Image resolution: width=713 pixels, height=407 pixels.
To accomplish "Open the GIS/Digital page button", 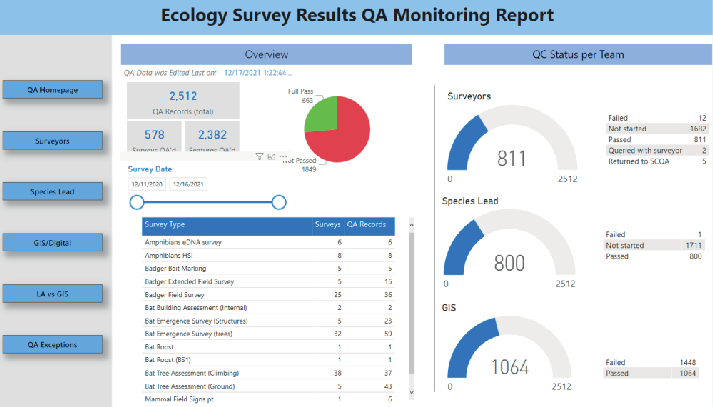I will [x=53, y=242].
